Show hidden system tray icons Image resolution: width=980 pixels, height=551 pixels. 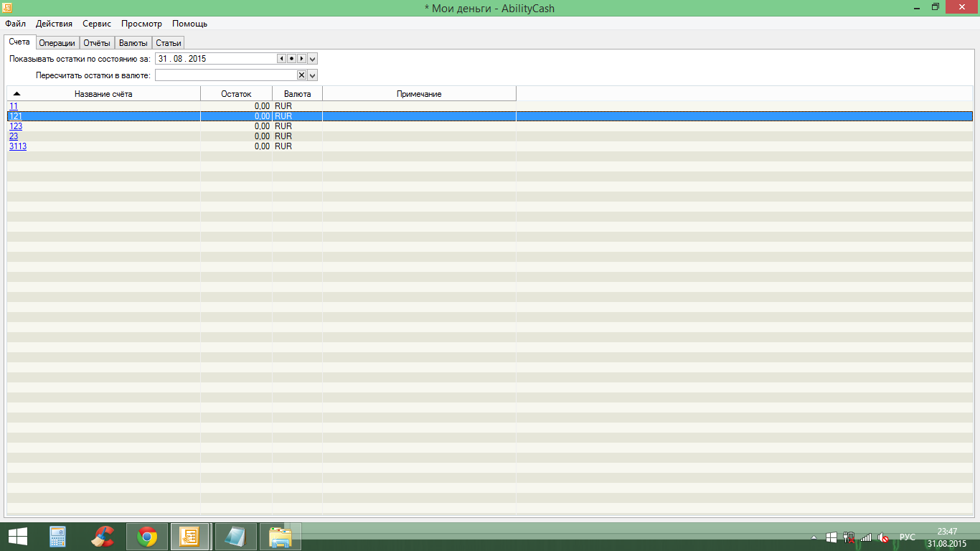tap(814, 537)
